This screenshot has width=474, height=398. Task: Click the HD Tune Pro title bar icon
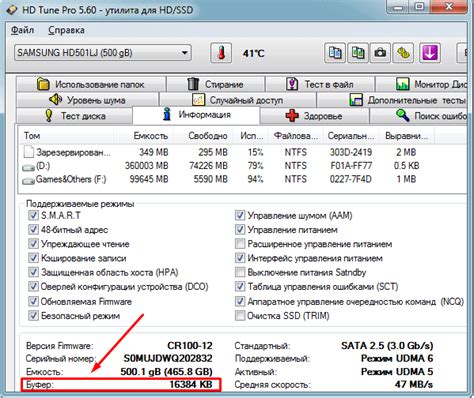click(12, 10)
